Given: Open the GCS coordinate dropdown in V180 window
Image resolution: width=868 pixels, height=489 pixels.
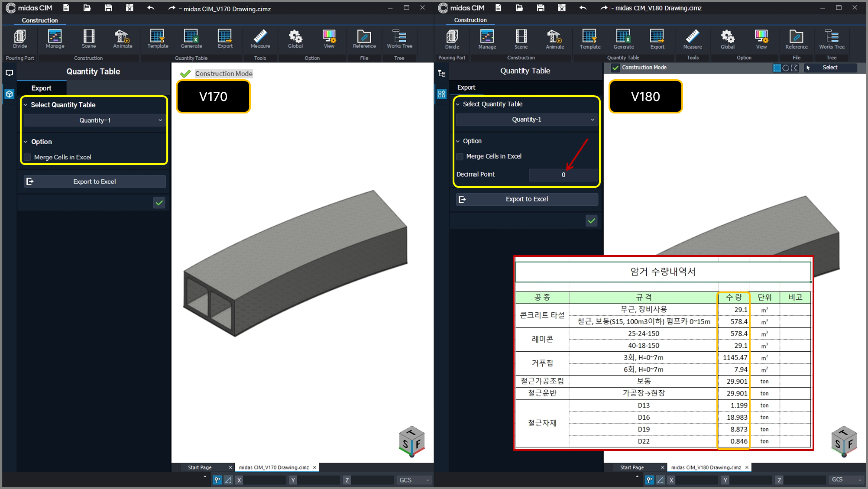Looking at the screenshot, I should tap(846, 479).
